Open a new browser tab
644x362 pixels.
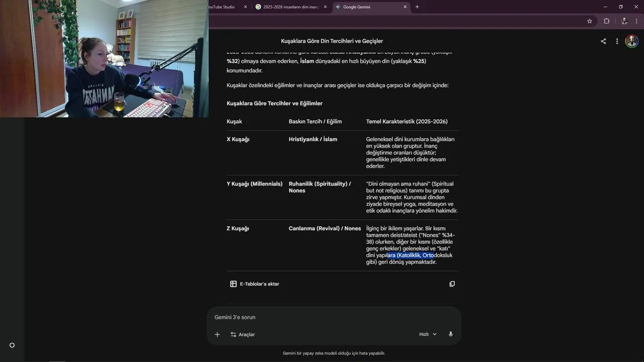point(417,7)
